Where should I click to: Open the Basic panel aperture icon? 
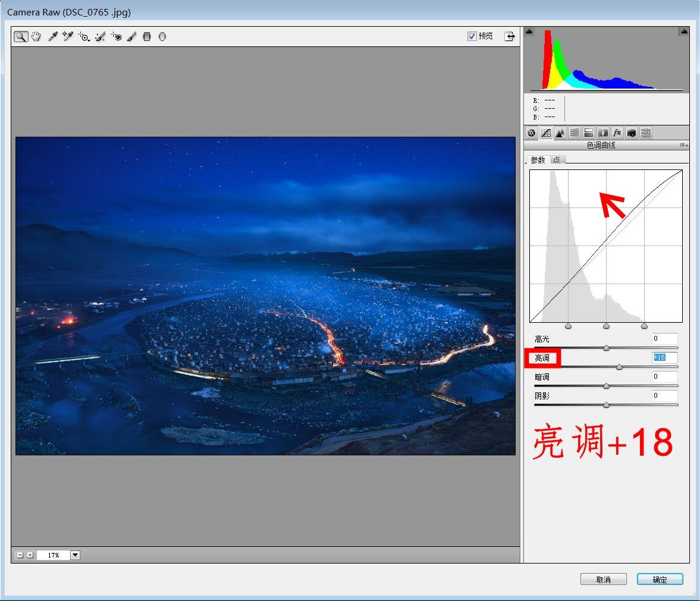[x=531, y=133]
